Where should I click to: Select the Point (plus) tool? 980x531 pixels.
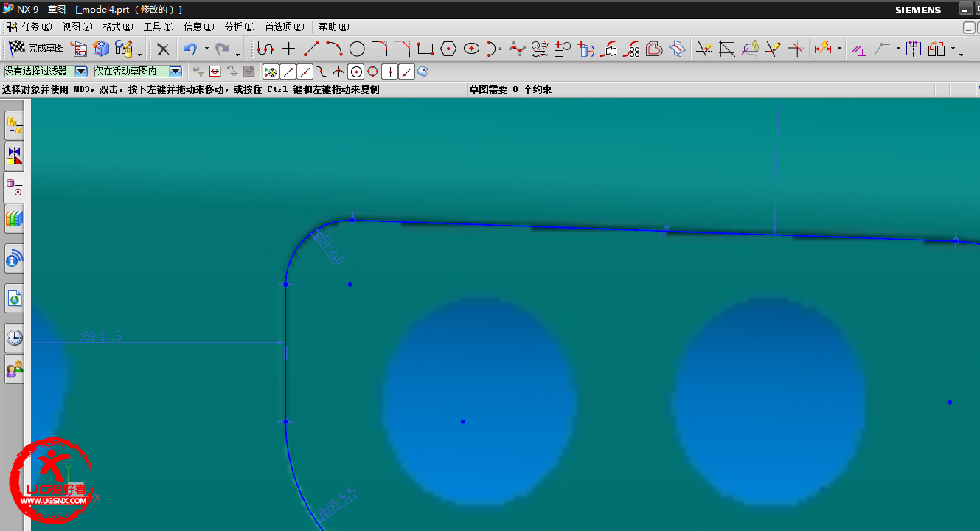[x=288, y=49]
